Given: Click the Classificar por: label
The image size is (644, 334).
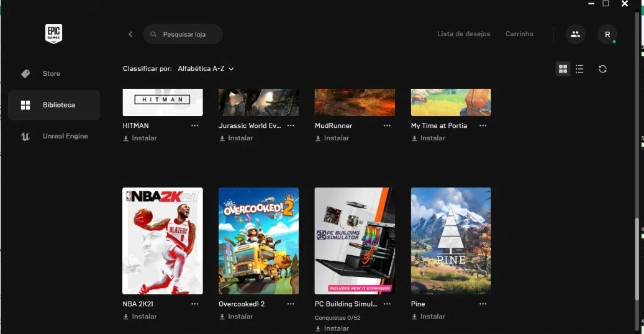Looking at the screenshot, I should pyautogui.click(x=147, y=69).
